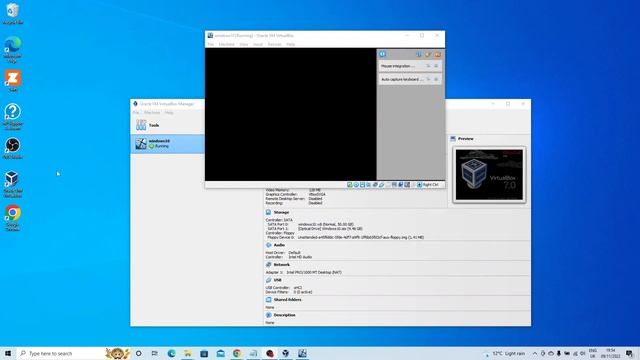Click Shared folders section icon in Manager
The height and width of the screenshot is (360, 640).
(x=269, y=300)
